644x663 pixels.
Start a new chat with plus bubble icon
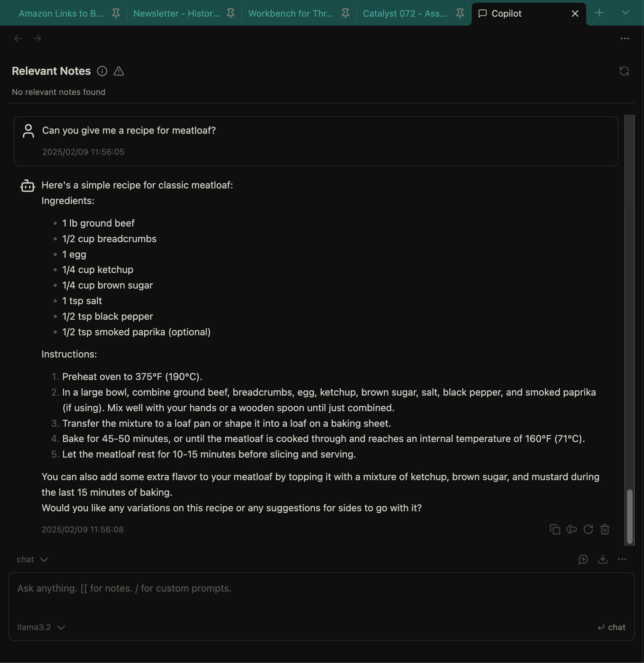click(x=583, y=559)
